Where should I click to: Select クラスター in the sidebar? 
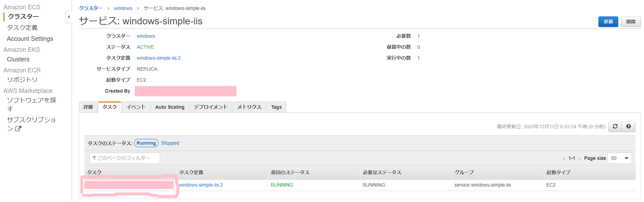[x=23, y=16]
